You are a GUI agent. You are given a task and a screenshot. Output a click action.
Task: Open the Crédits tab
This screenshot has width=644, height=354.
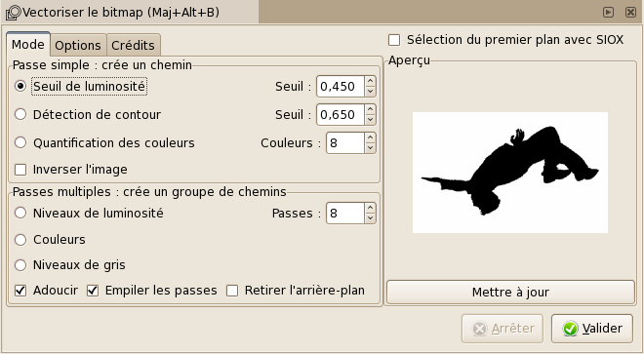(133, 45)
